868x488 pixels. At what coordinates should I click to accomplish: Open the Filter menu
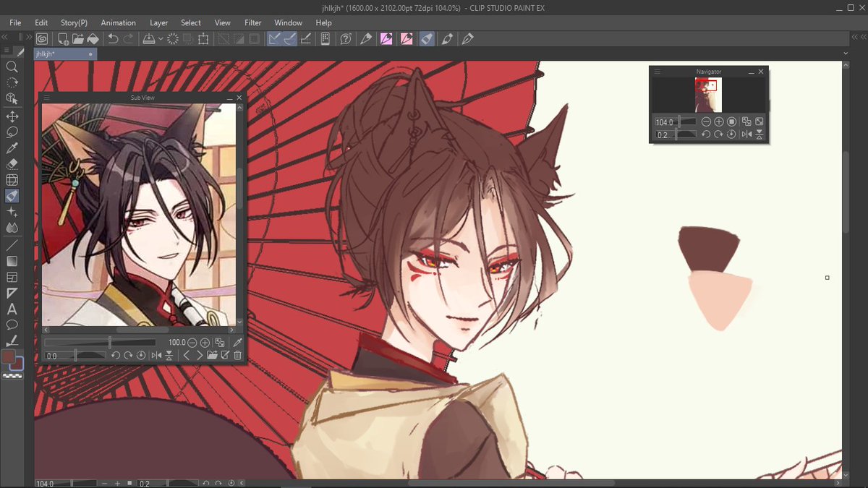point(252,22)
